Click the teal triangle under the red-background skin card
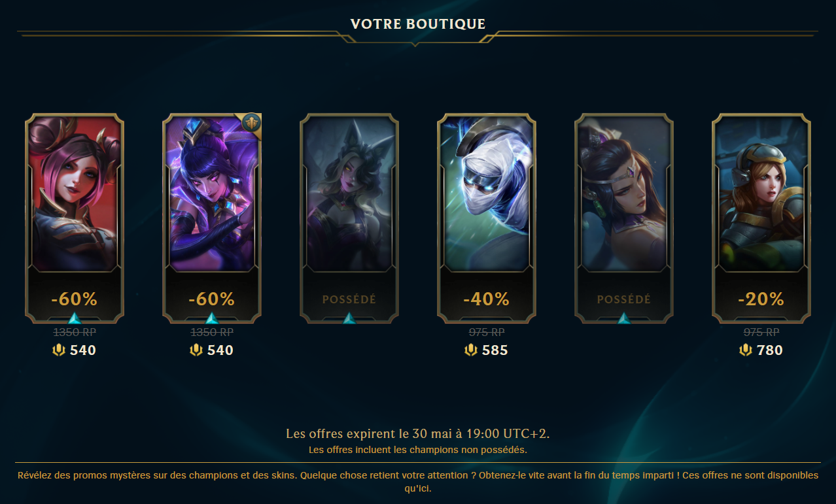The image size is (836, 504). [75, 318]
